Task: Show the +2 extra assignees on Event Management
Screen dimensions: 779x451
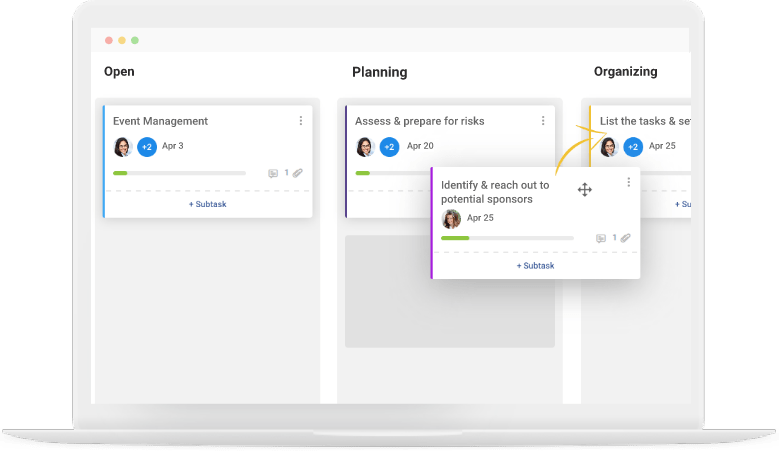Action: 147,147
